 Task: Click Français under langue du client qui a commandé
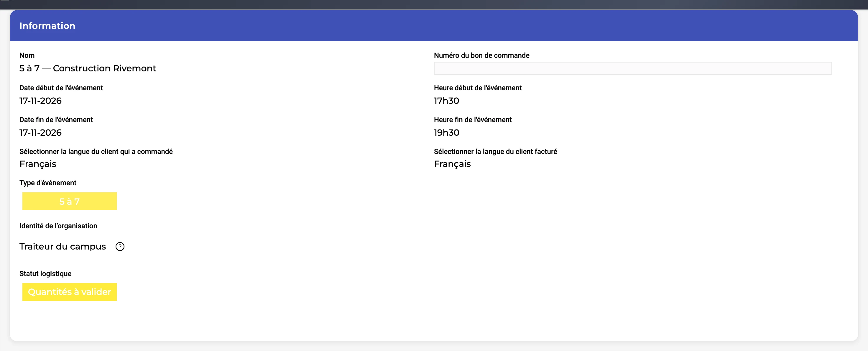[x=38, y=164]
